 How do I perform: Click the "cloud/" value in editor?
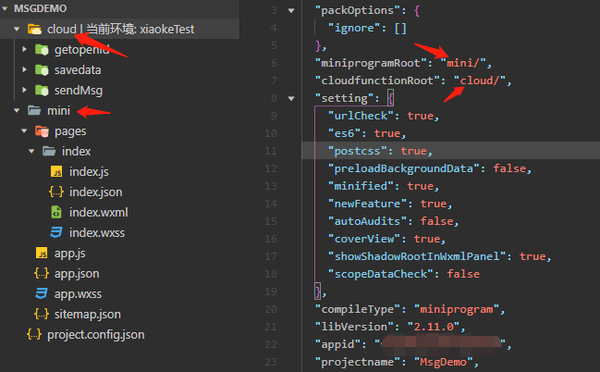[x=480, y=81]
